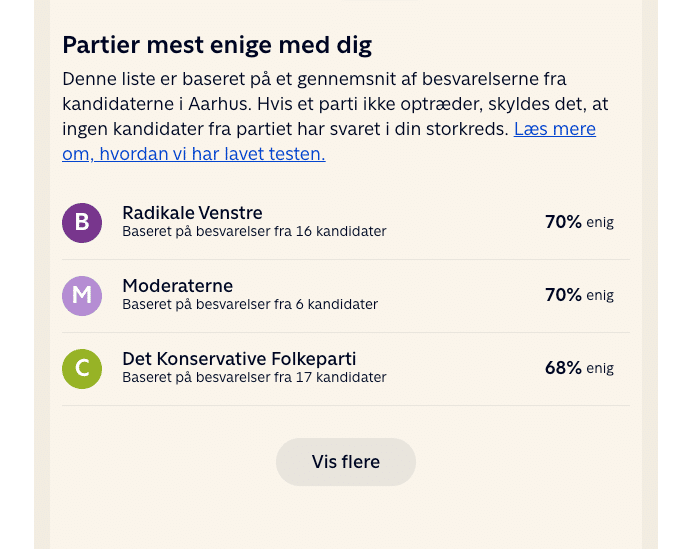Click the 16 kandidater subtitle text
The height and width of the screenshot is (549, 692).
254,232
